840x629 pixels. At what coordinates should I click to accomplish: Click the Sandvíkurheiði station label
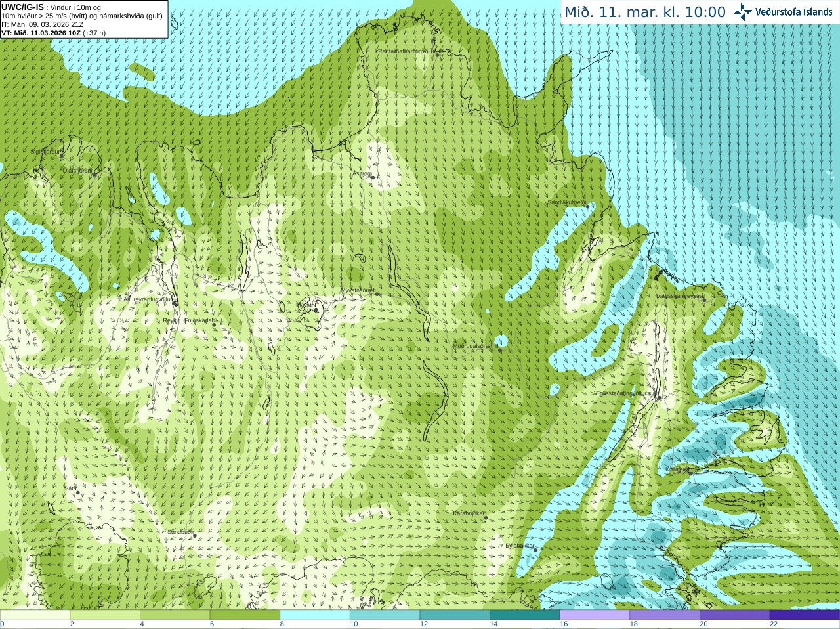coord(567,202)
